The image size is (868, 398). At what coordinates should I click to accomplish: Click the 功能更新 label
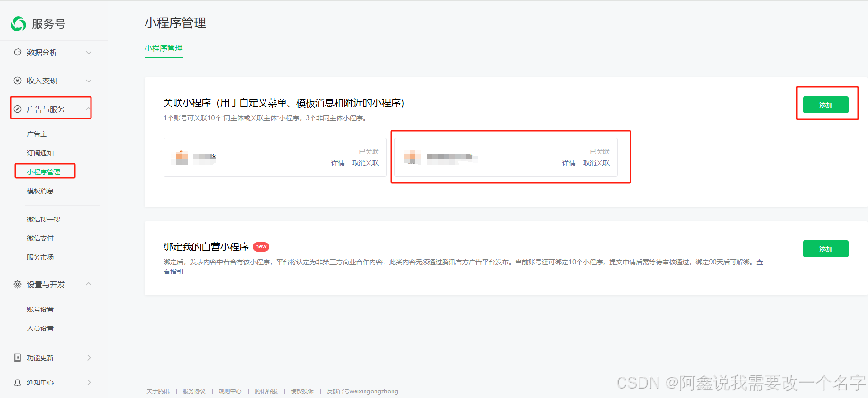click(40, 358)
